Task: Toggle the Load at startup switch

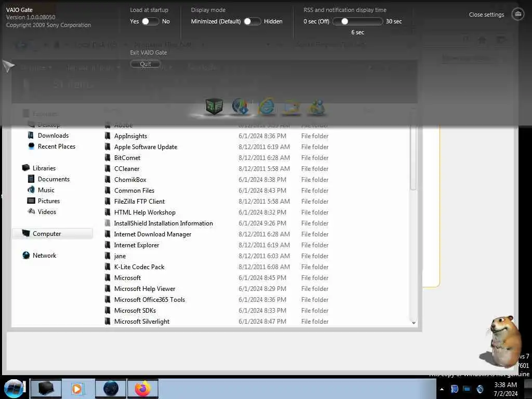Action: [x=150, y=21]
